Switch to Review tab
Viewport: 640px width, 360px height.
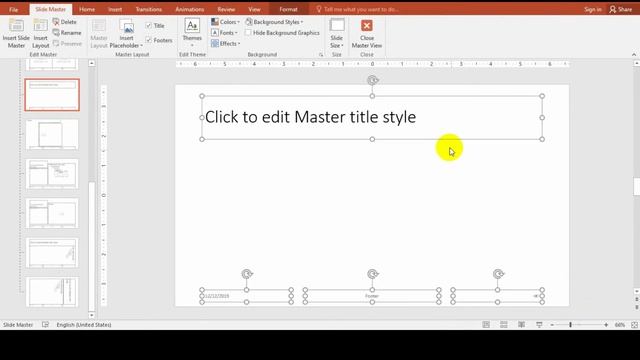click(x=226, y=9)
